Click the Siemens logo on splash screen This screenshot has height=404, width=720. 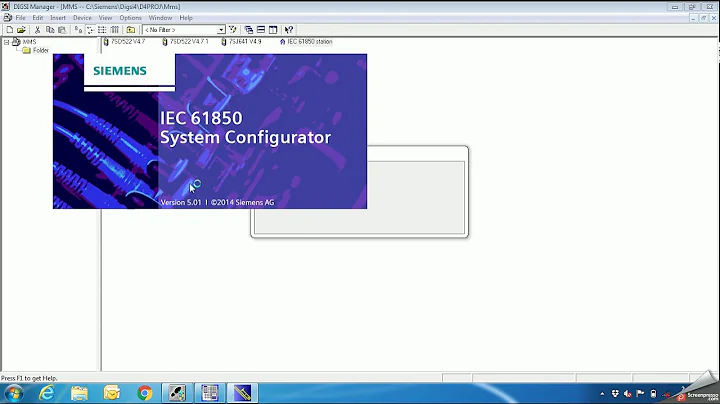(x=120, y=71)
